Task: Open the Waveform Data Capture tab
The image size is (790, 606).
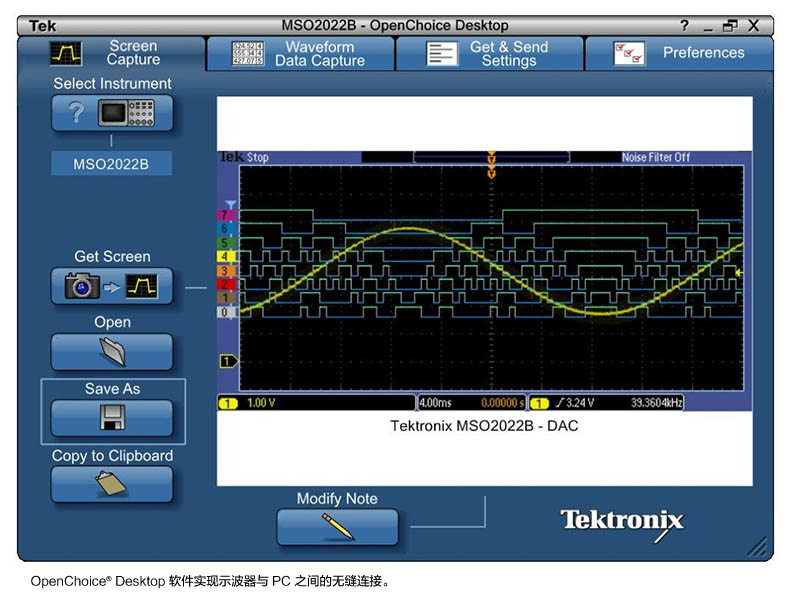Action: coord(301,53)
